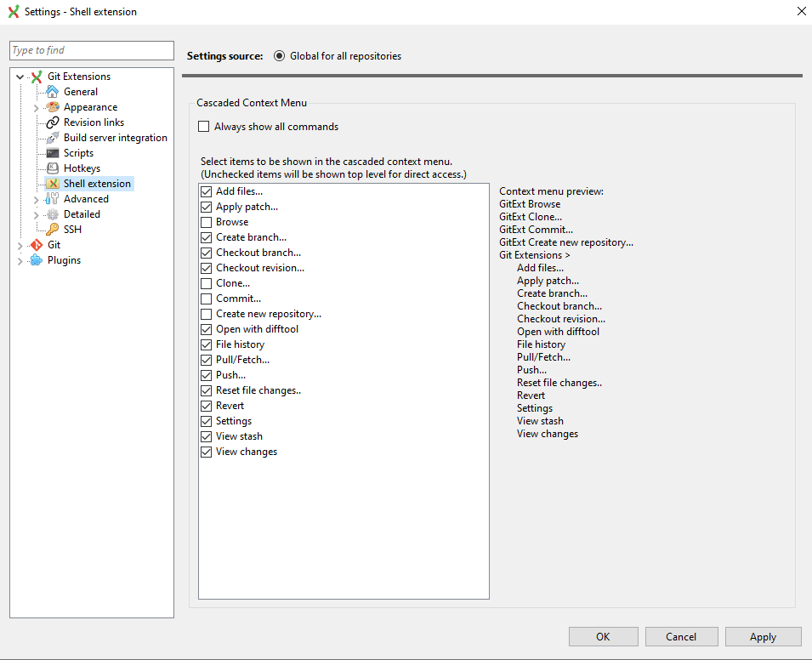Click the Hotkeys keyboard icon
This screenshot has height=660, width=812.
click(x=53, y=168)
